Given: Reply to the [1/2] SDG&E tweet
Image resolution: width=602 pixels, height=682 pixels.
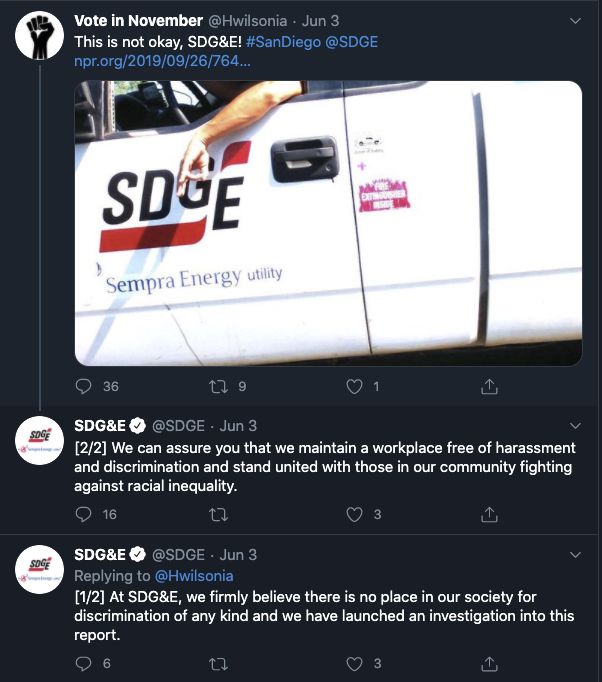Looking at the screenshot, I should point(83,663).
